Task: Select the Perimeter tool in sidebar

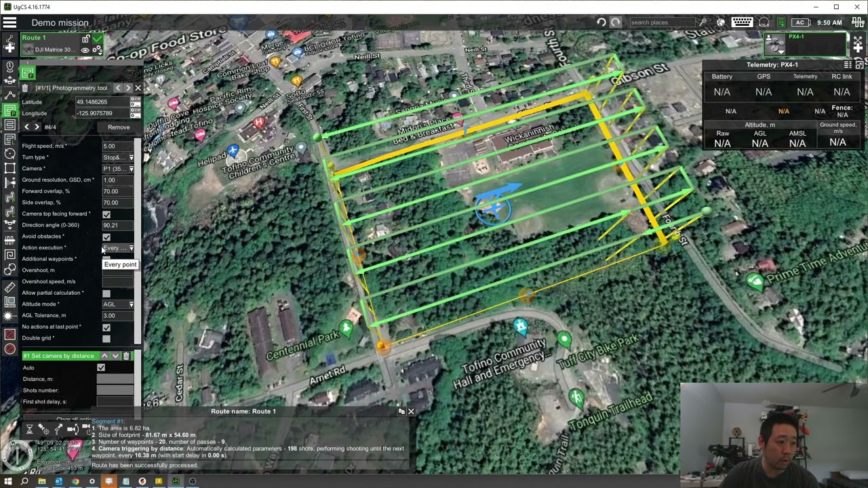Action: point(9,167)
